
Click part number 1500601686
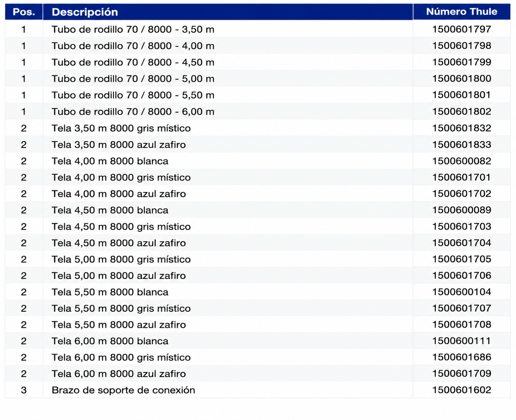(461, 357)
